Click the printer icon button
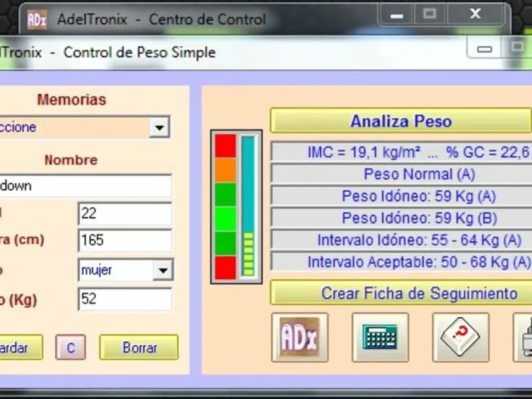 523,337
